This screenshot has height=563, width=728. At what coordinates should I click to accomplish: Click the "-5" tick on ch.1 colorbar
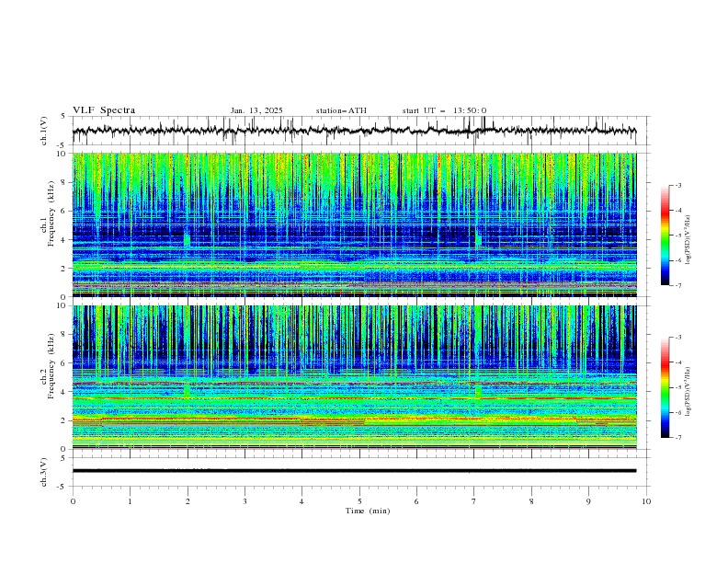tap(677, 236)
